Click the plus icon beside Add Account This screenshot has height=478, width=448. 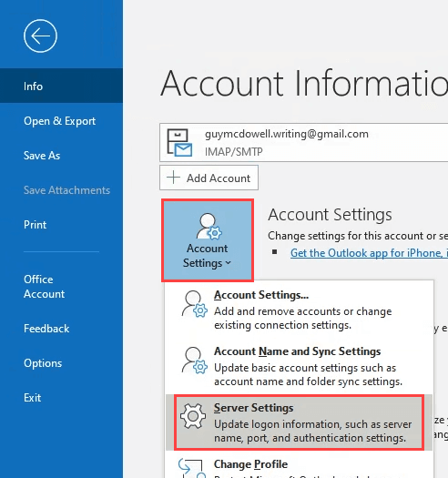click(173, 178)
